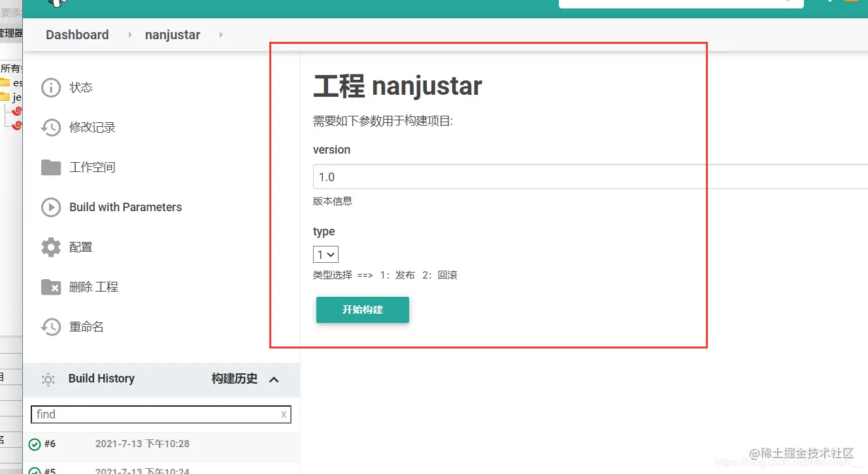Open 修改记录 change history
This screenshot has width=868, height=474.
(x=92, y=127)
